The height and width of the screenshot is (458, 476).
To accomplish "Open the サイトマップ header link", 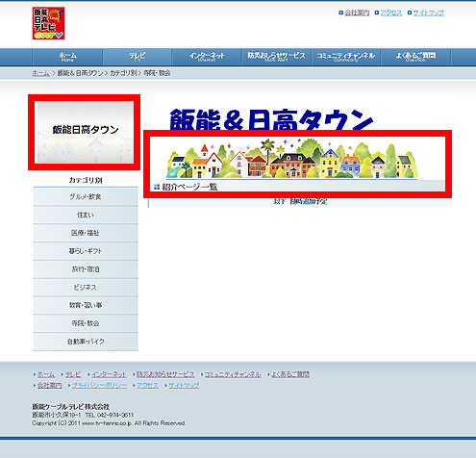I will pyautogui.click(x=429, y=13).
